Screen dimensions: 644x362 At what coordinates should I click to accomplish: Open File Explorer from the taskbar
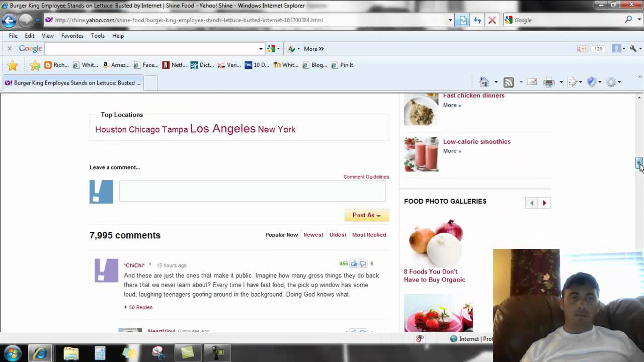[71, 353]
